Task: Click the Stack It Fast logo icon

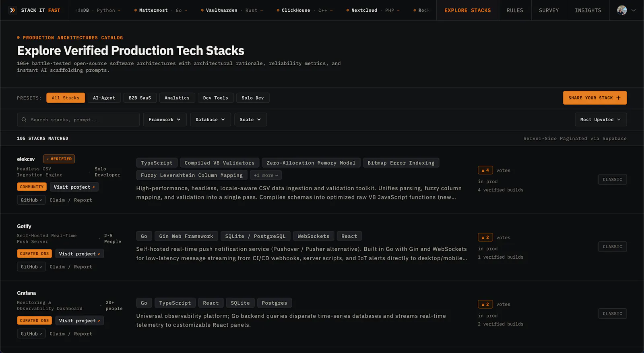Action: click(x=12, y=10)
